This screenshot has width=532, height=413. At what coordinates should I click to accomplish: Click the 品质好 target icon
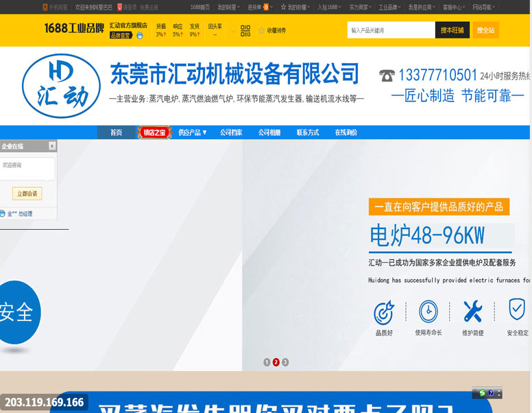(384, 312)
